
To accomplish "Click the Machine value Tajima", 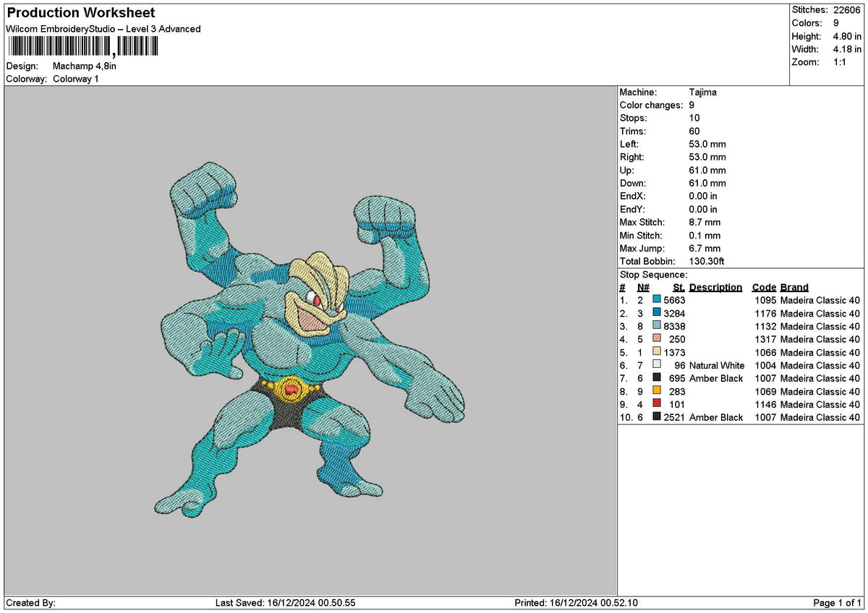I will [703, 93].
